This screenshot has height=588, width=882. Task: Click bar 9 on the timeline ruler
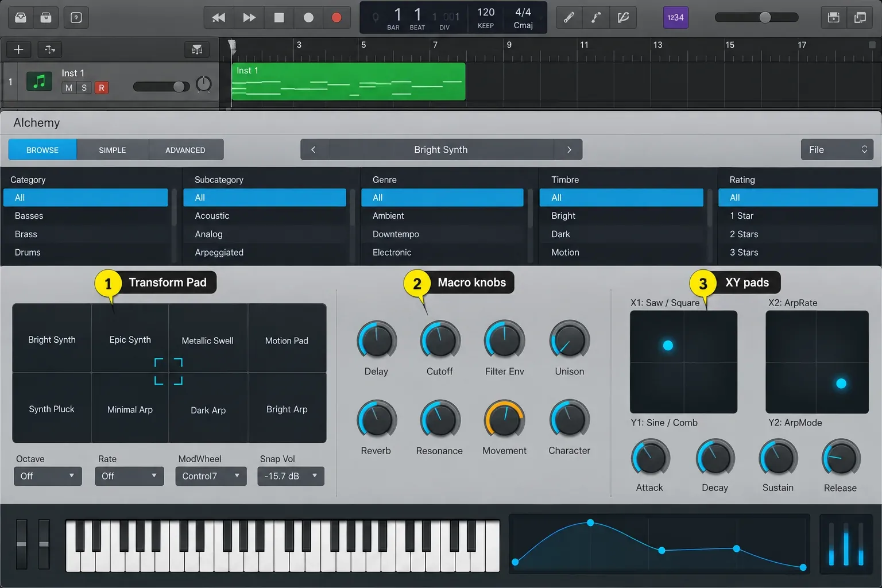[x=509, y=45]
